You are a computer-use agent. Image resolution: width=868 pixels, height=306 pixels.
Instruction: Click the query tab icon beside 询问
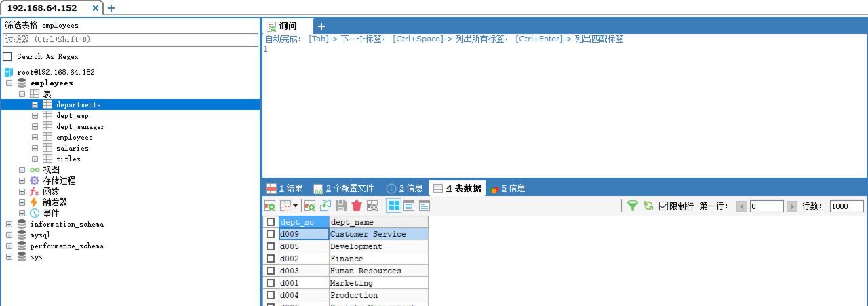(271, 26)
